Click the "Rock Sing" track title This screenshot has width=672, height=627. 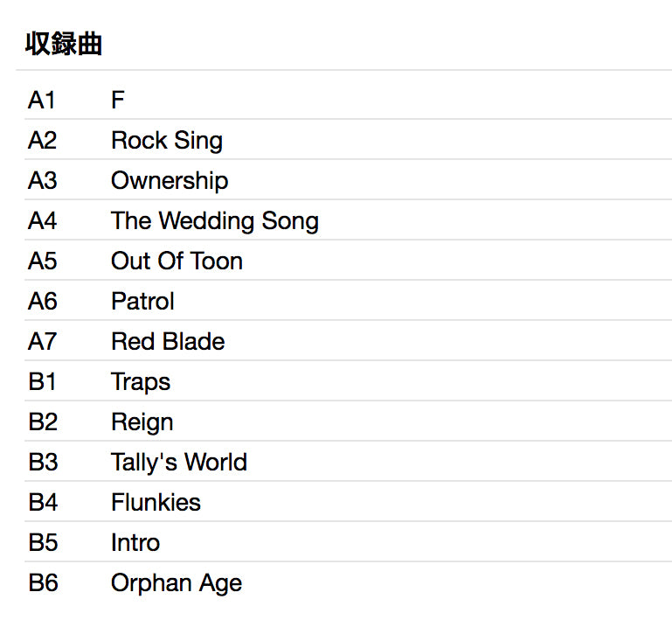[x=166, y=141]
